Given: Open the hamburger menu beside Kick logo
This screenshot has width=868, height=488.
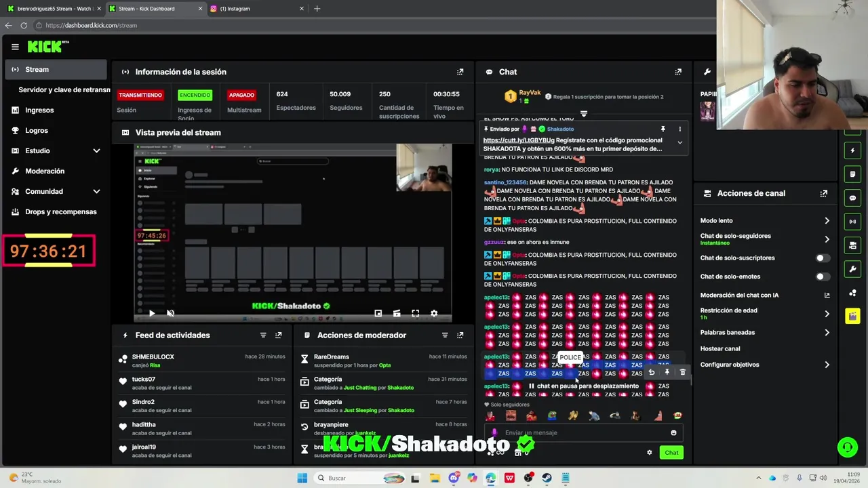Looking at the screenshot, I should click(15, 47).
